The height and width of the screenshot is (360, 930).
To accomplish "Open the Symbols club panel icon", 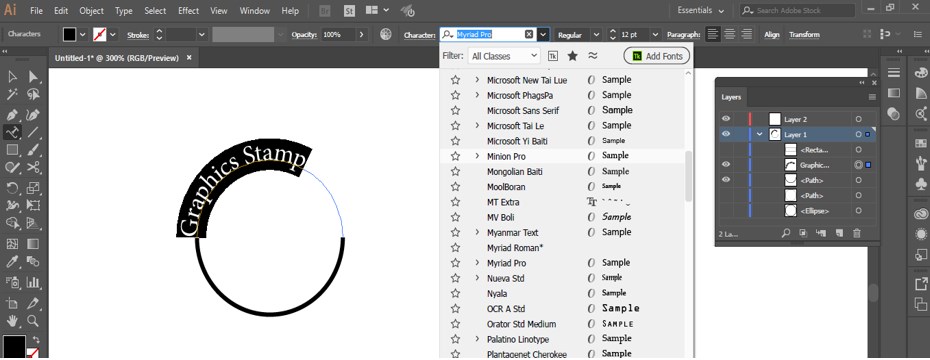I will click(x=921, y=184).
